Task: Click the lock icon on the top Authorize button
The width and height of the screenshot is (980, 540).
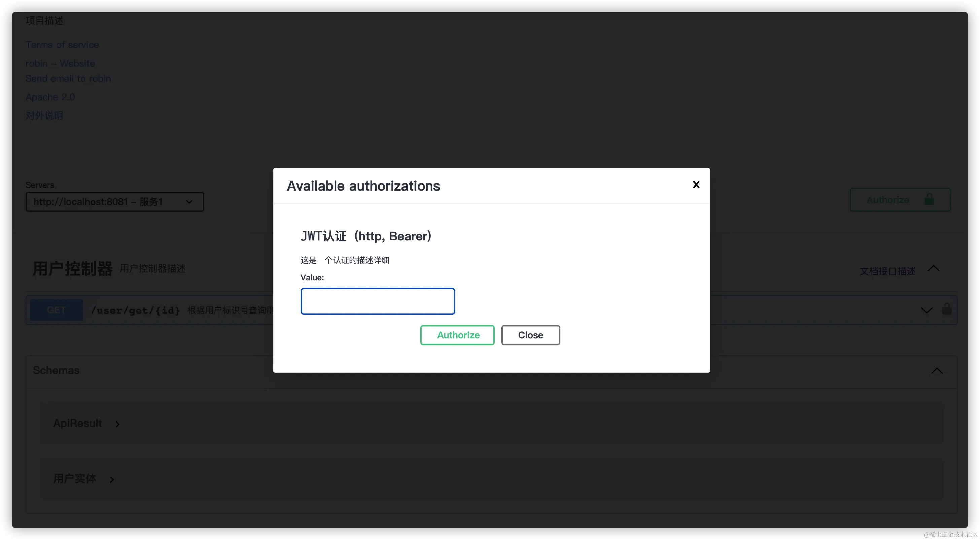Action: click(x=930, y=199)
